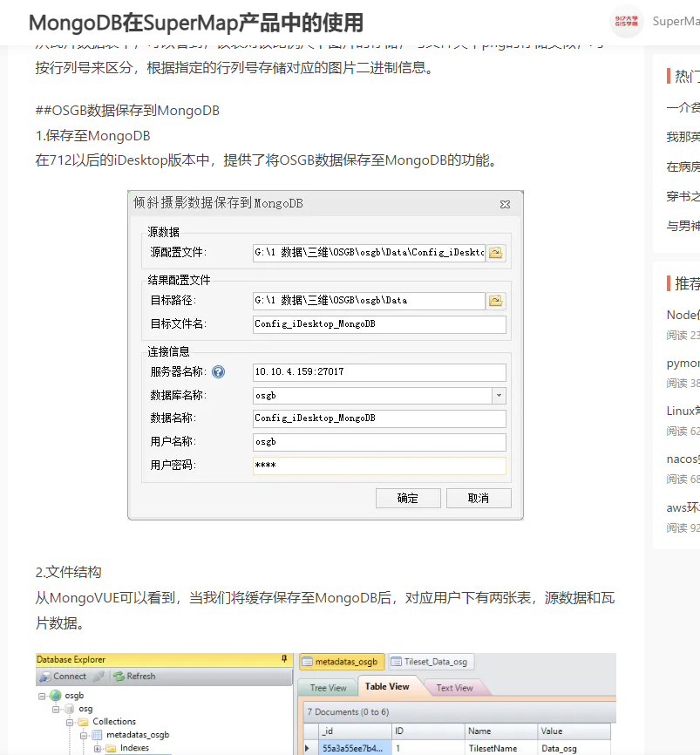
Task: Click the Value column header
Action: click(x=574, y=731)
